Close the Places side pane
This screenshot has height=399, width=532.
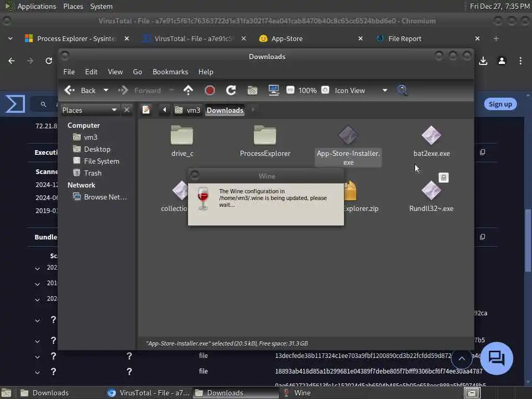coord(127,110)
